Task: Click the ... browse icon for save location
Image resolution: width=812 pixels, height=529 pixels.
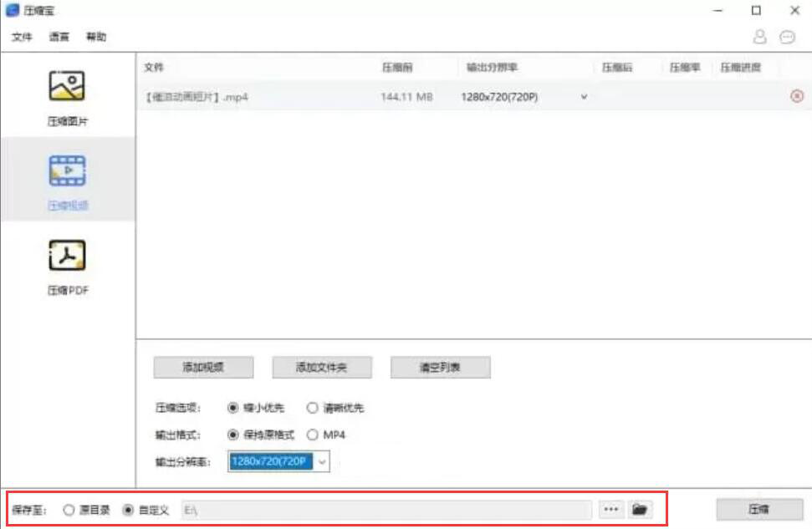Action: [611, 509]
